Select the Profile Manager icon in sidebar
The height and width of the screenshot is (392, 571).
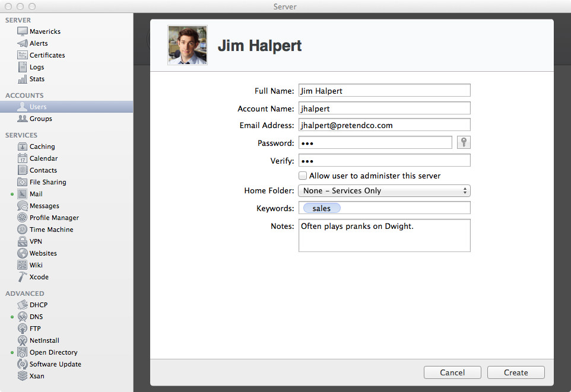pyautogui.click(x=22, y=217)
